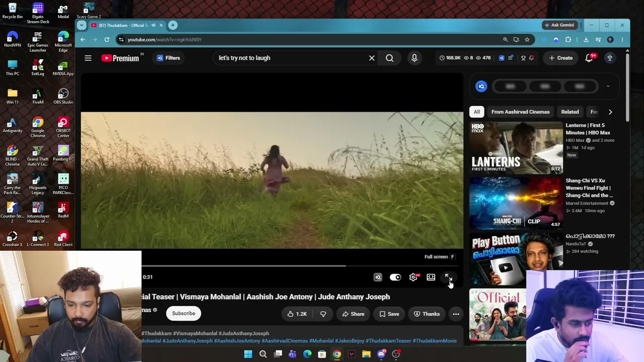The height and width of the screenshot is (362, 644).
Task: Open the Play Button live stream thumbnail
Action: coord(516,258)
